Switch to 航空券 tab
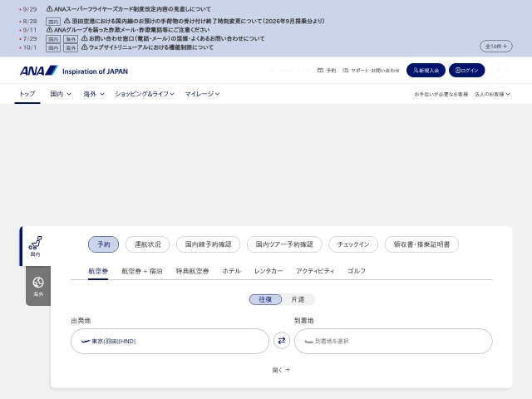The width and height of the screenshot is (532, 399). point(98,271)
